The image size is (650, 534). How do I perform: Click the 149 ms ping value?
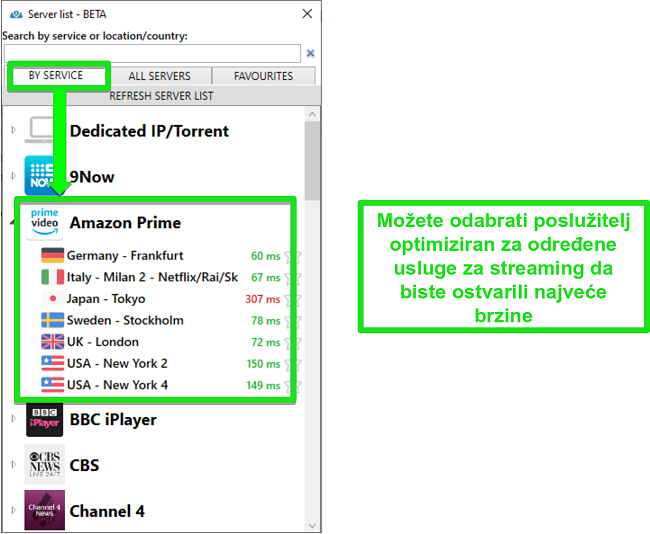(x=263, y=385)
